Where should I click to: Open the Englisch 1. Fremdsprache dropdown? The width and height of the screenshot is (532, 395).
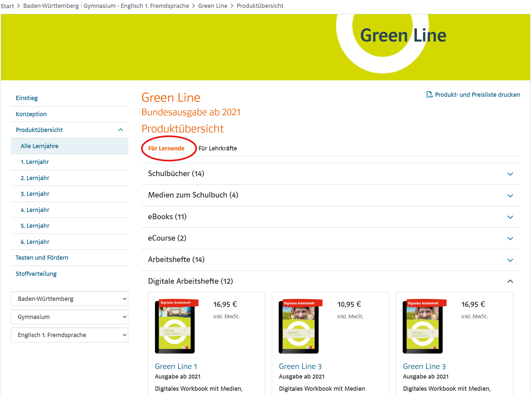69,335
